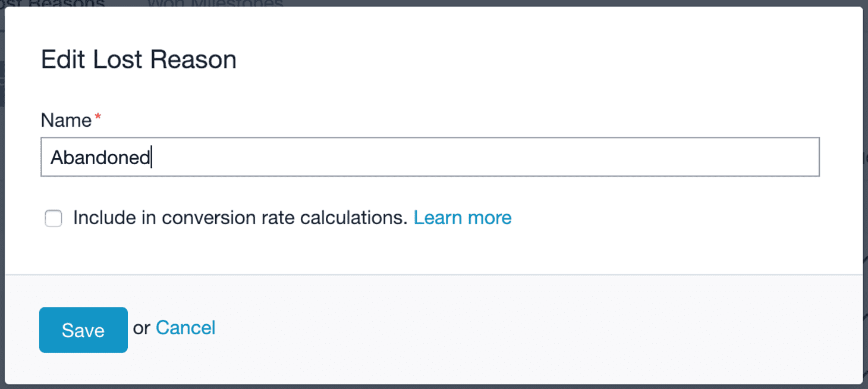Save the Abandoned lost reason

coord(83,330)
